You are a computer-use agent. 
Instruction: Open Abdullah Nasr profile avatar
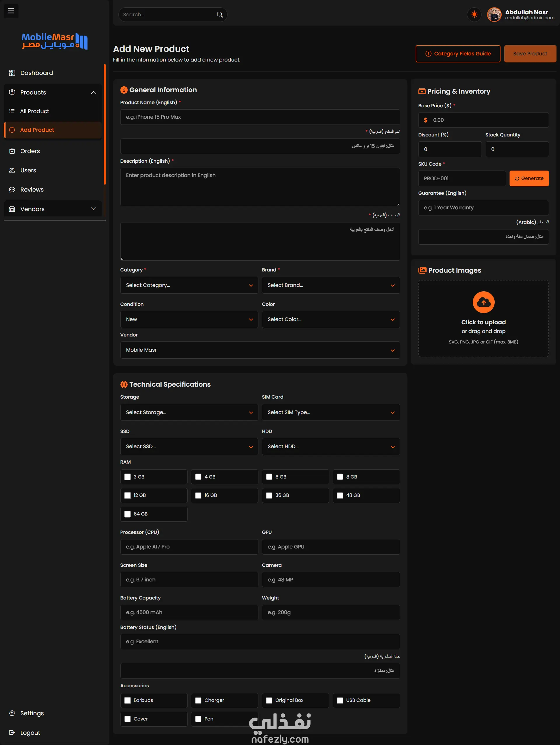(x=494, y=15)
